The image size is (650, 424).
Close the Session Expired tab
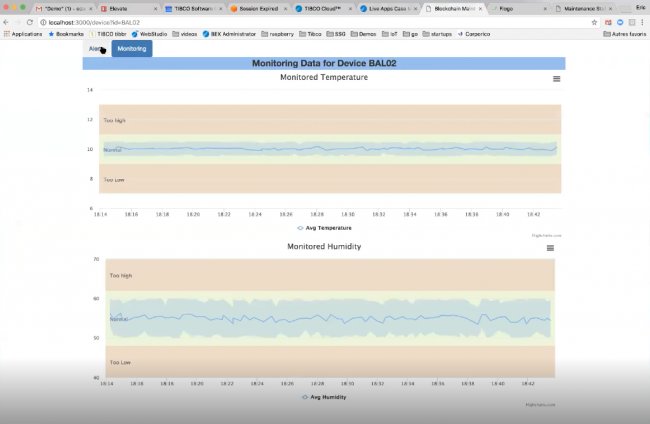(x=285, y=9)
